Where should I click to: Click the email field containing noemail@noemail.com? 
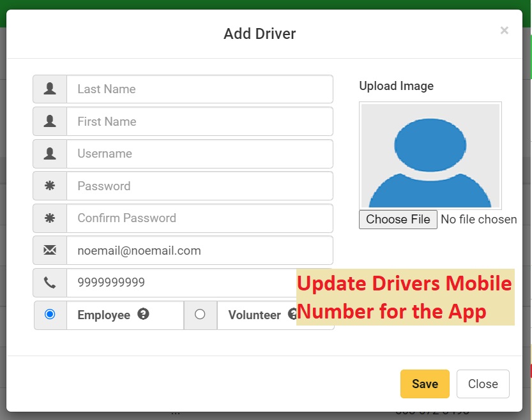(199, 250)
